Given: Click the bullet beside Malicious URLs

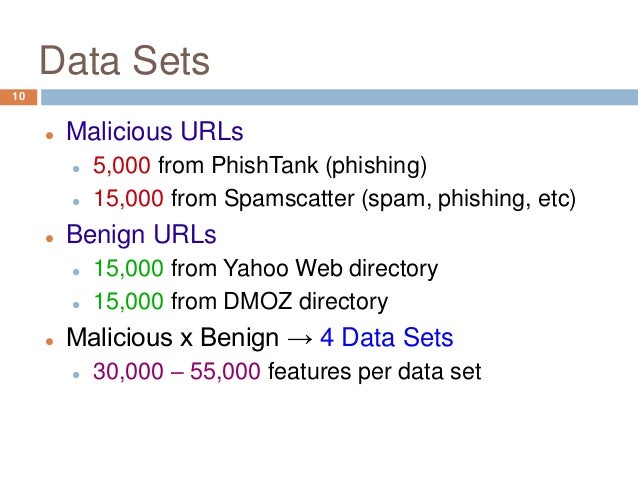Looking at the screenshot, I should coord(48,135).
